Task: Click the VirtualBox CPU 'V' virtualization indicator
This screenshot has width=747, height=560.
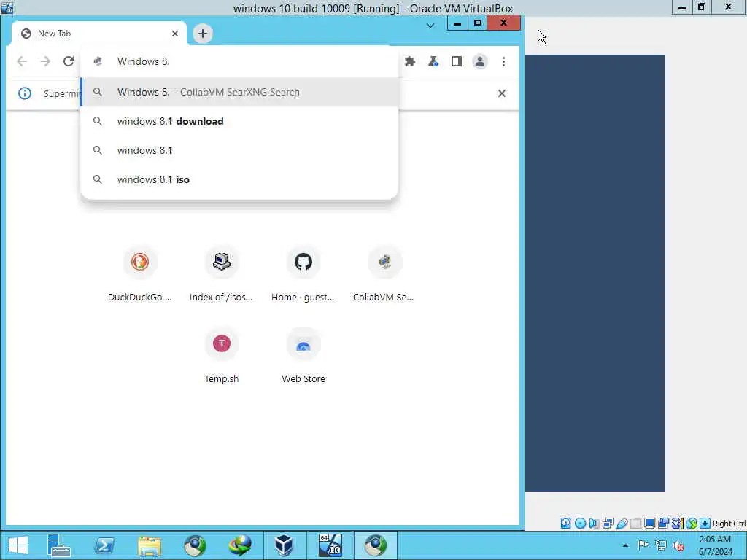Action: (x=677, y=524)
